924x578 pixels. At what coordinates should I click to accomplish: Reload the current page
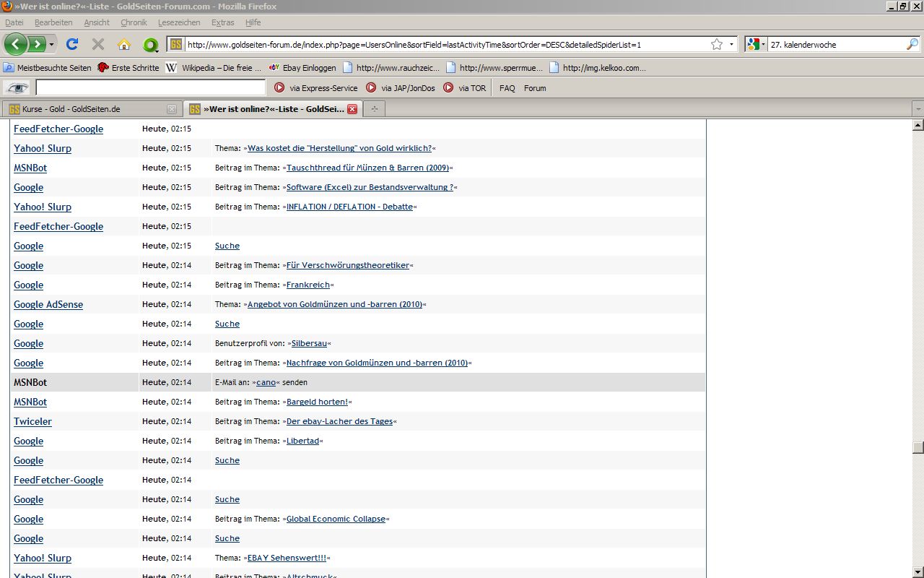pos(72,44)
